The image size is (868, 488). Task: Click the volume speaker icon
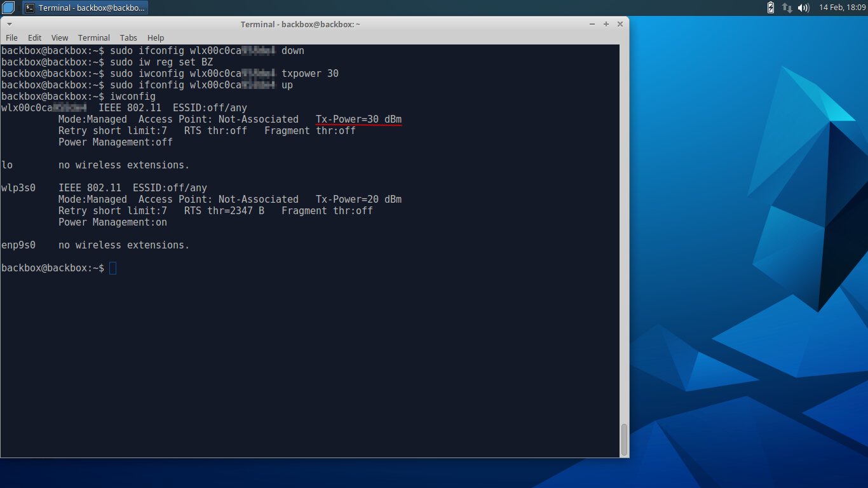(803, 8)
